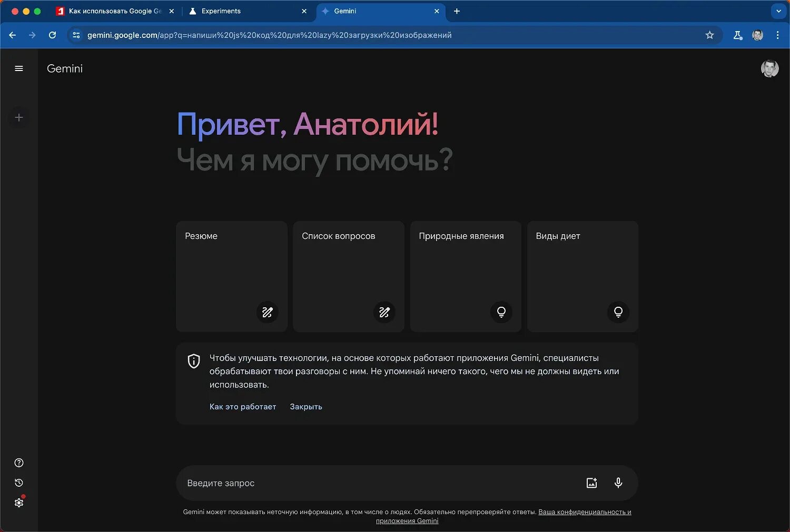The width and height of the screenshot is (790, 532).
Task: Expand the tab search dropdown arrow
Action: 778,11
